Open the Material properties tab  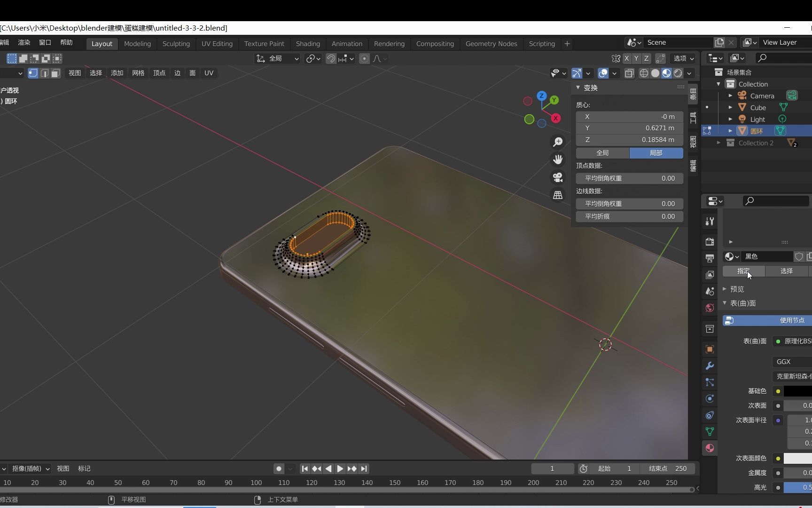pos(710,448)
